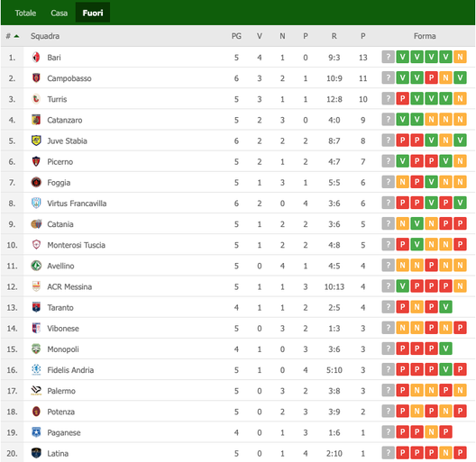Click the Avellino green logo
This screenshot has width=476, height=462.
[36, 266]
